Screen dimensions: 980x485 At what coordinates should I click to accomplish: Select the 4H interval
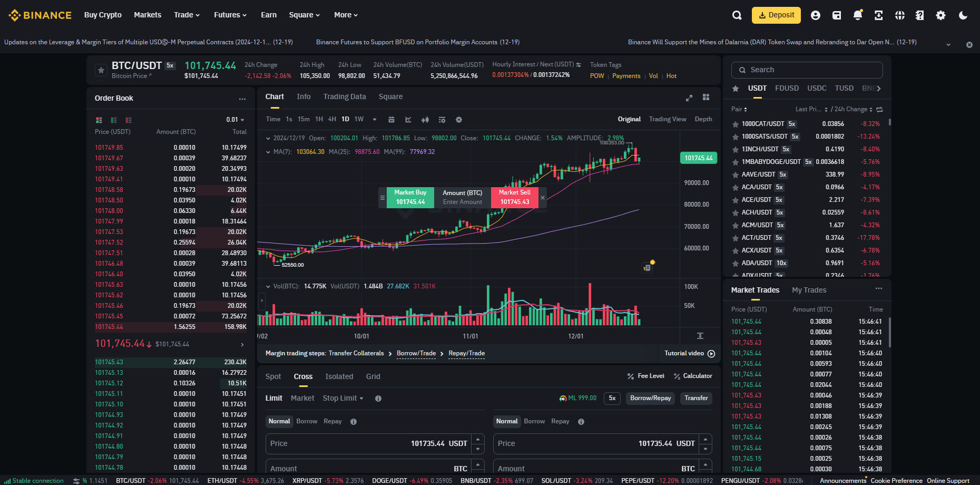pos(332,119)
